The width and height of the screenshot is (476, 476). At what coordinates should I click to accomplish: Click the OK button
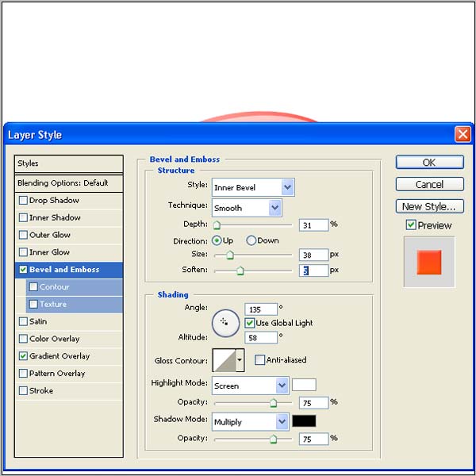tap(429, 162)
